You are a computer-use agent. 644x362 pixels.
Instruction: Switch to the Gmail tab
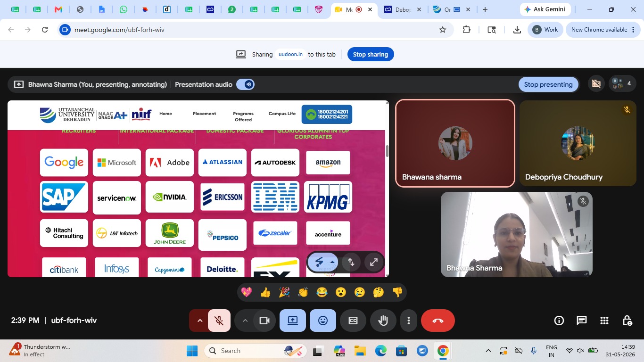pyautogui.click(x=58, y=9)
